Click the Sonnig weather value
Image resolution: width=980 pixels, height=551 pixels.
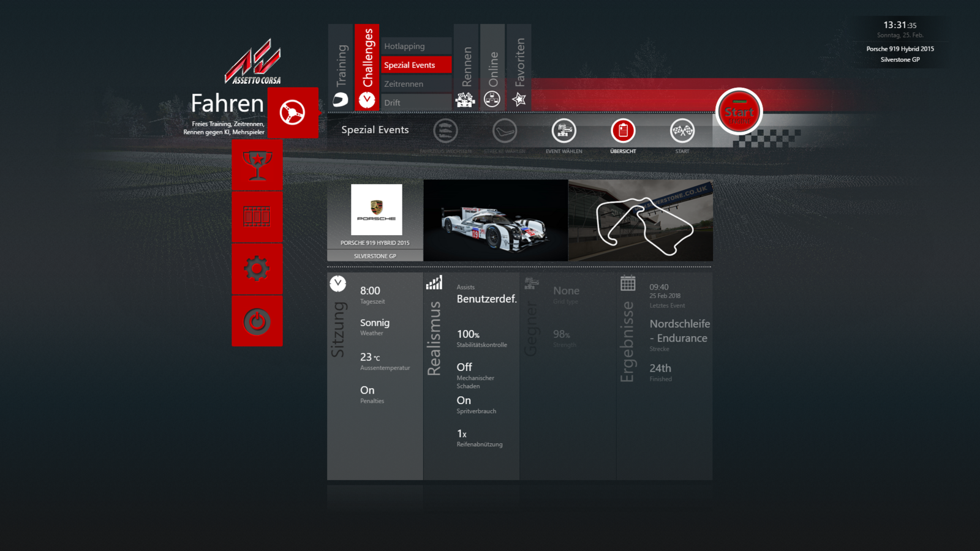click(x=375, y=323)
